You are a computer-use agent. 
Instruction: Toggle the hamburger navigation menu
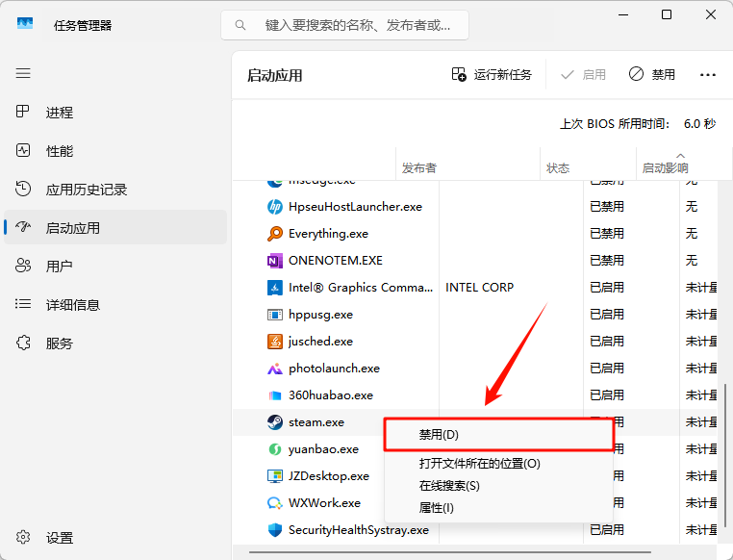23,73
